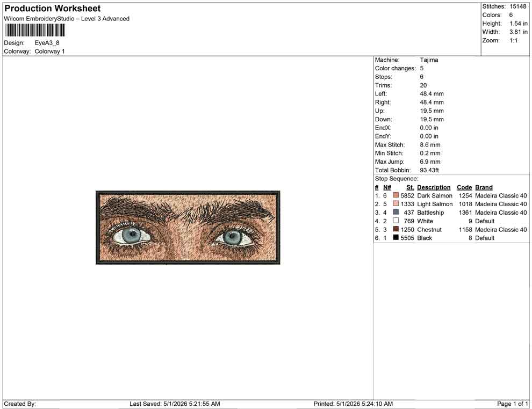
Task: Click the Light Salmon description text
Action: click(x=435, y=204)
